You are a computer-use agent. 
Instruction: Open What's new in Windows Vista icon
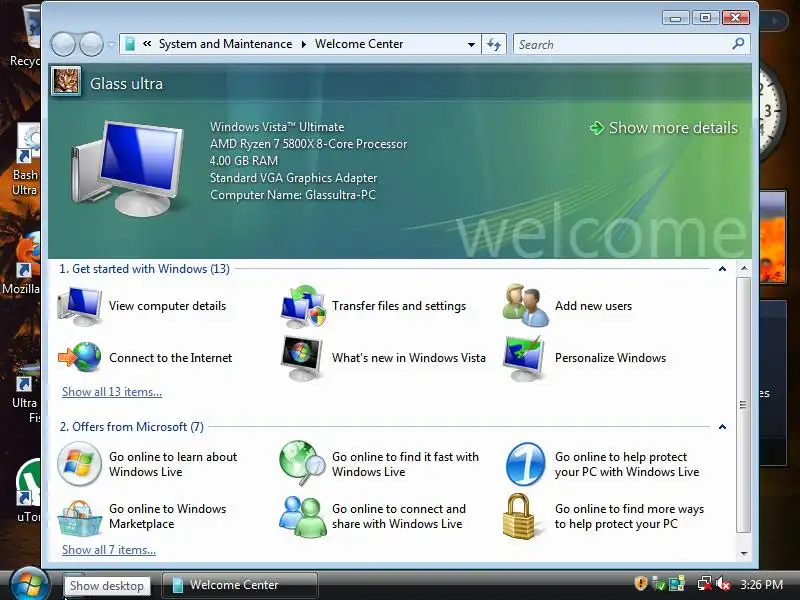pyautogui.click(x=302, y=358)
